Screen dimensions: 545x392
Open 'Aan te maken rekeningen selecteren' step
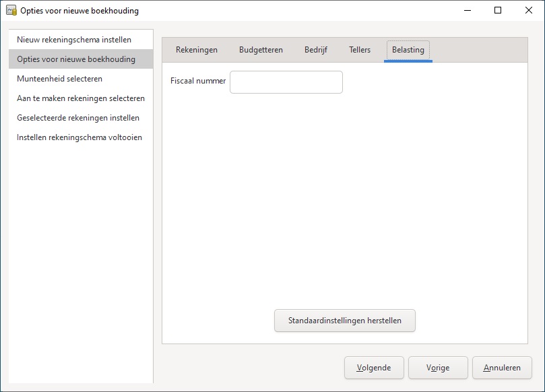click(81, 98)
